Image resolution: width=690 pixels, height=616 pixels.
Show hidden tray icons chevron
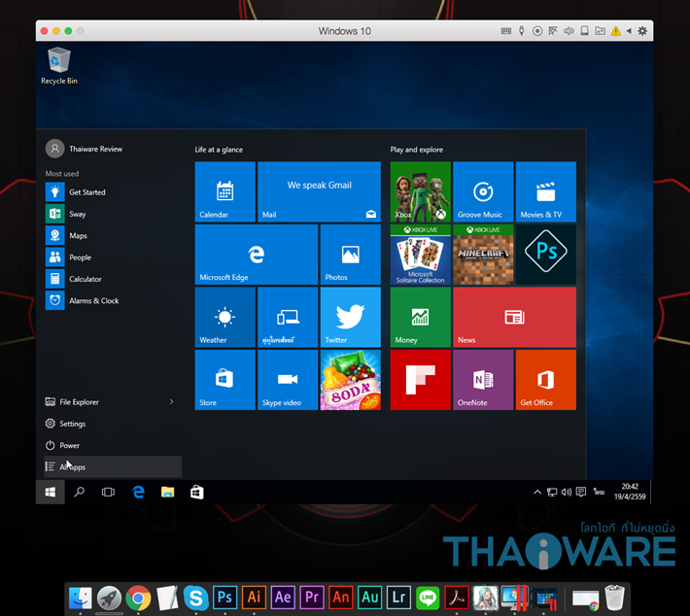click(537, 492)
